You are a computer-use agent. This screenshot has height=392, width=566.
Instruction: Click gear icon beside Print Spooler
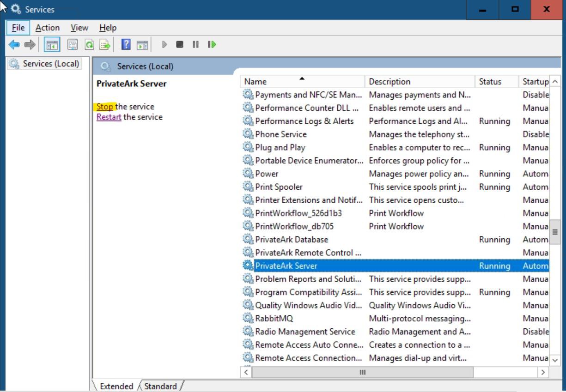pos(248,187)
